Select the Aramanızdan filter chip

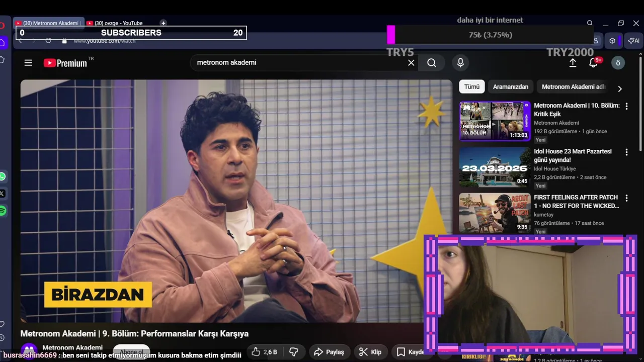511,86
